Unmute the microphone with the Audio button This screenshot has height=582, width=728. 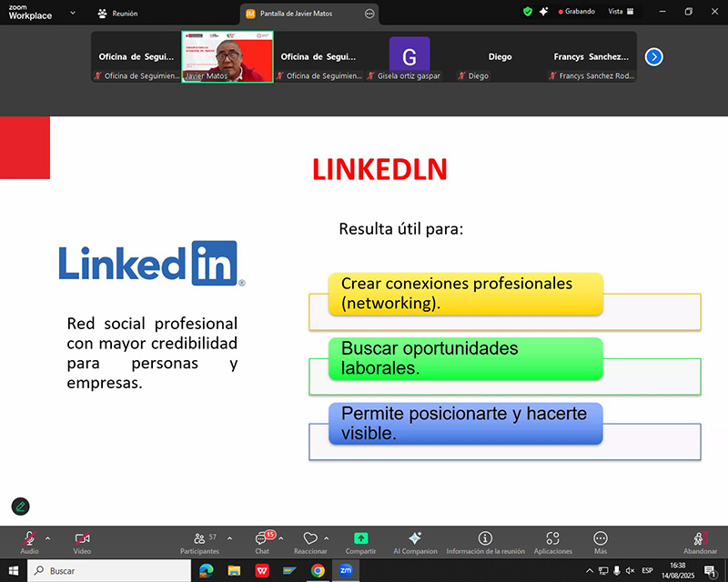pos(29,542)
